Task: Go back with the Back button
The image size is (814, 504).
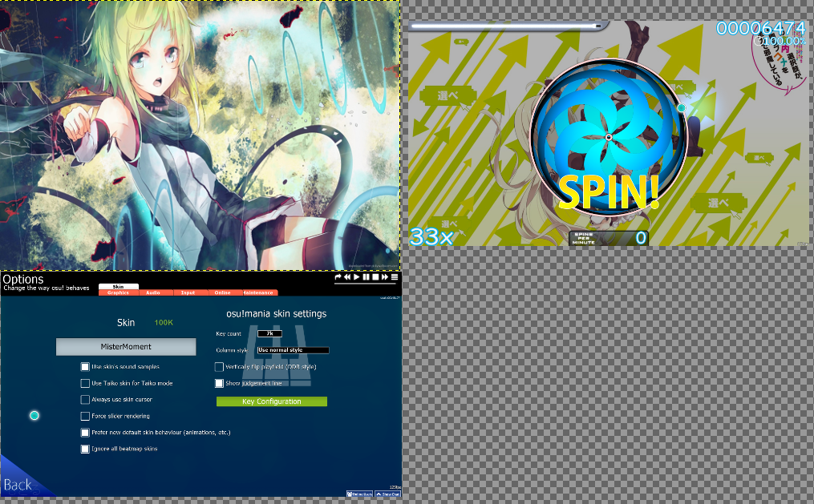Action: [18, 485]
